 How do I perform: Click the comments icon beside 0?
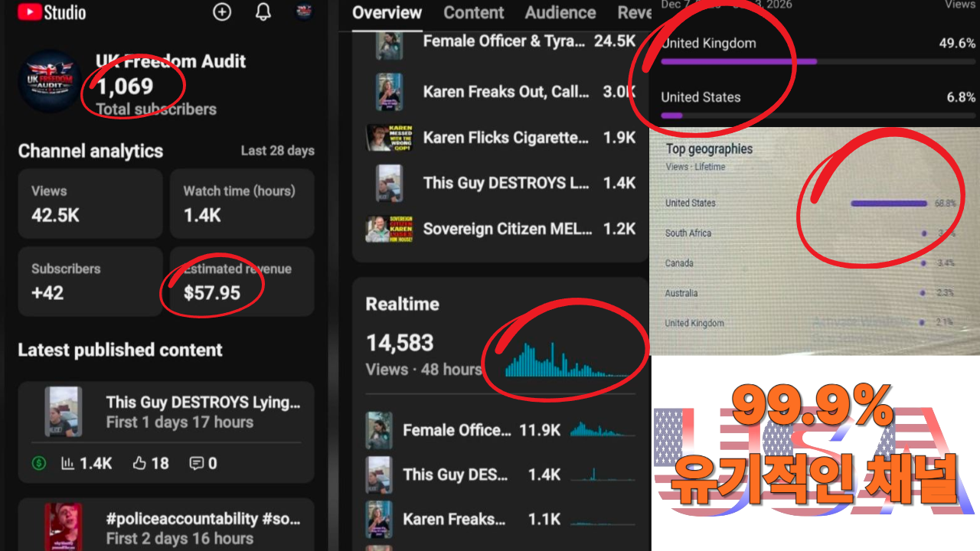tap(197, 463)
